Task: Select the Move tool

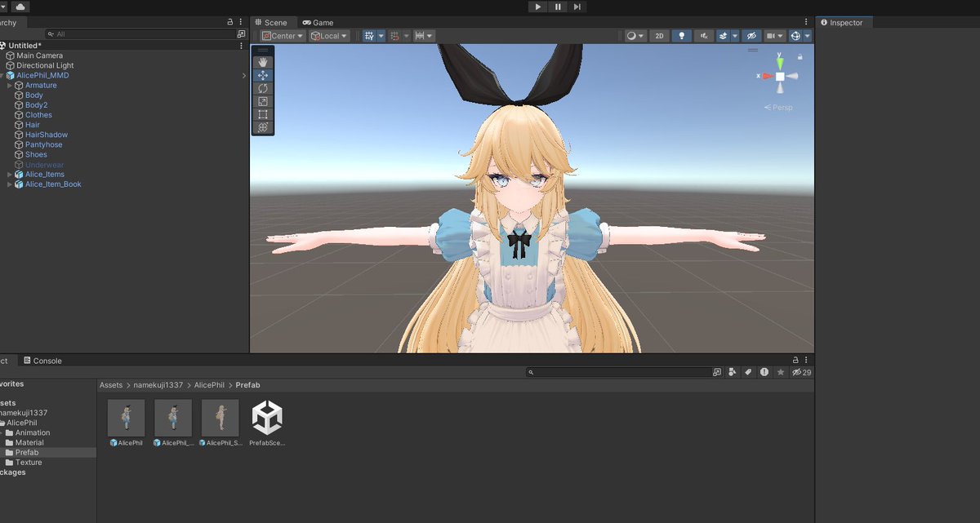Action: [x=263, y=75]
